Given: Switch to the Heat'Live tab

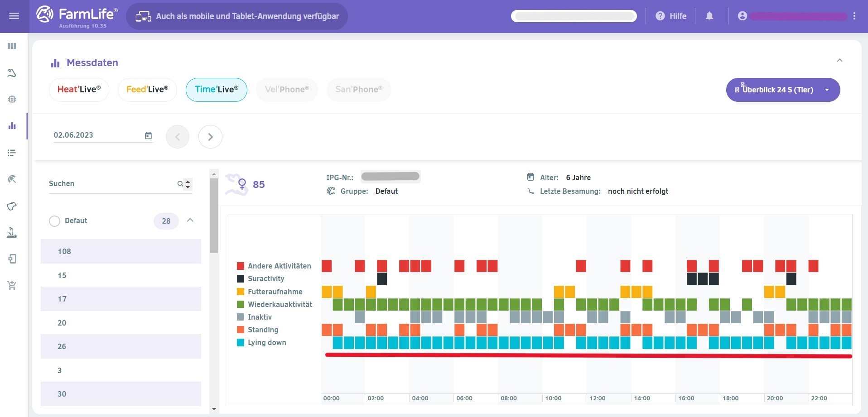Looking at the screenshot, I should [79, 90].
